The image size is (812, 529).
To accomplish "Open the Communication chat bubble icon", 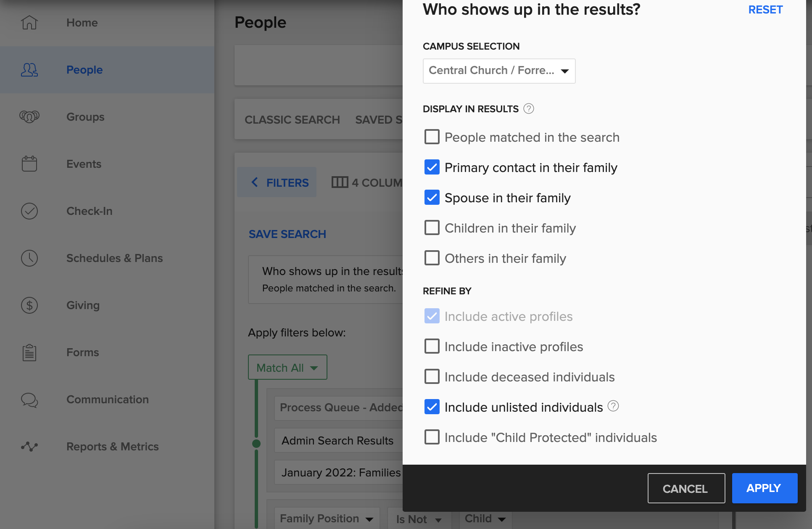I will pyautogui.click(x=29, y=400).
